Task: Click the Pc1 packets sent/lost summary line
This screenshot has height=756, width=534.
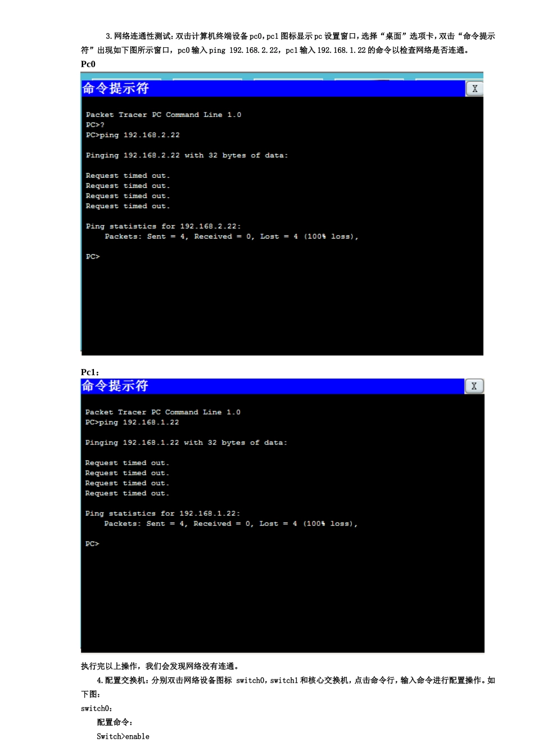Action: point(231,524)
